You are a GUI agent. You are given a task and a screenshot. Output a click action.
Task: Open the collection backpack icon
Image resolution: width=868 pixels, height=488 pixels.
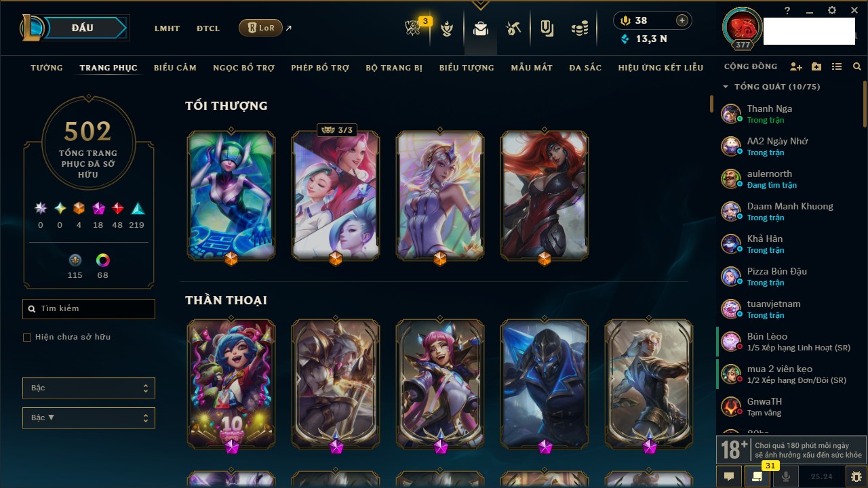481,28
